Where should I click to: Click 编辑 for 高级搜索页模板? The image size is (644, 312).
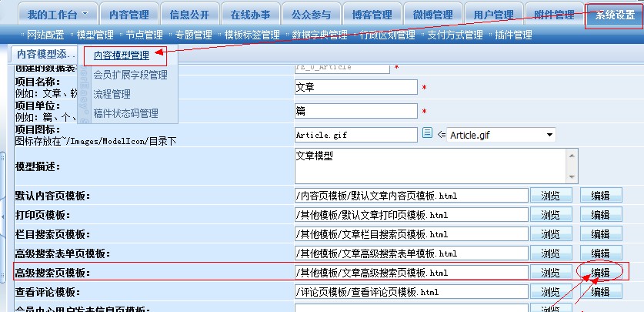click(x=600, y=273)
